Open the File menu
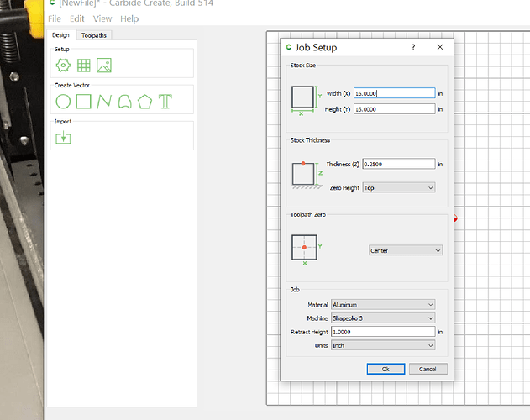The image size is (530, 420). pyautogui.click(x=55, y=19)
